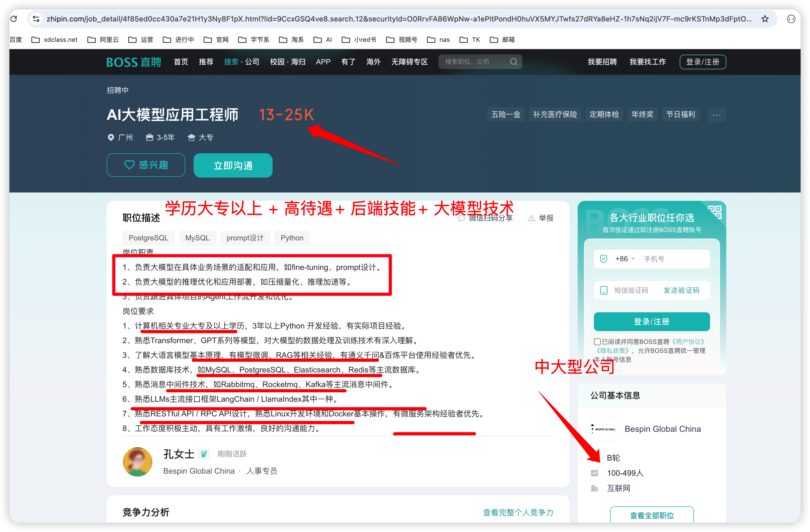Toggle 感兴趣 heart button

(146, 165)
